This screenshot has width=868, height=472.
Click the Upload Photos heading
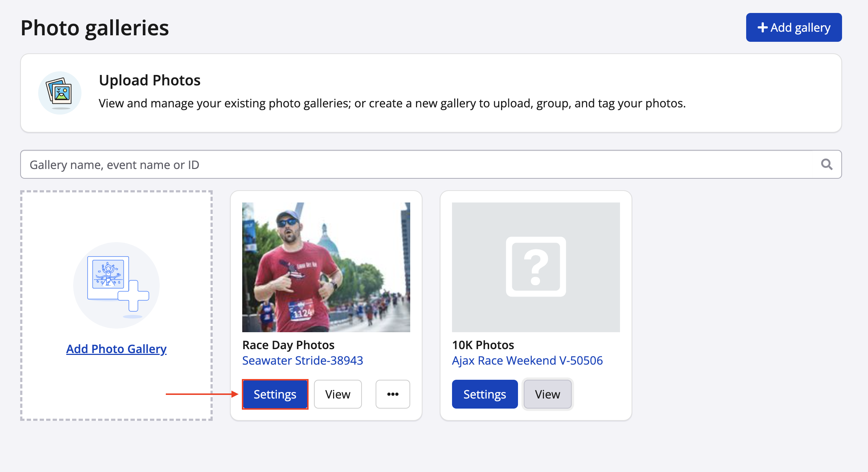(x=150, y=80)
